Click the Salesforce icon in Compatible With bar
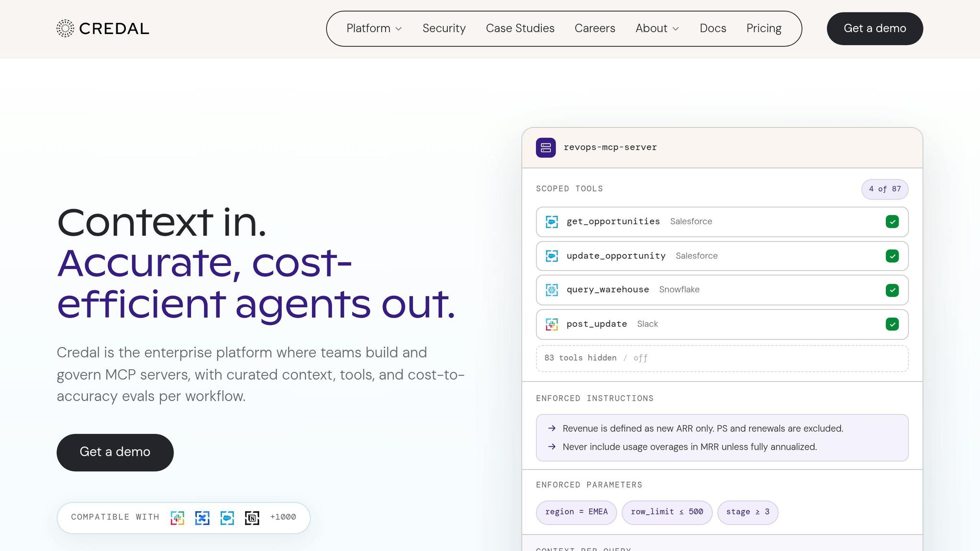This screenshot has width=980, height=551. pos(227,518)
